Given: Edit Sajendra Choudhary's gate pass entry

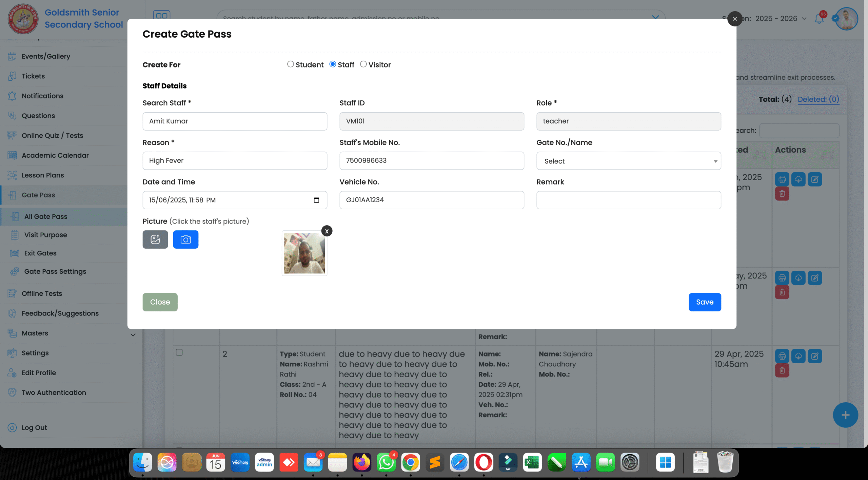Looking at the screenshot, I should pyautogui.click(x=815, y=356).
